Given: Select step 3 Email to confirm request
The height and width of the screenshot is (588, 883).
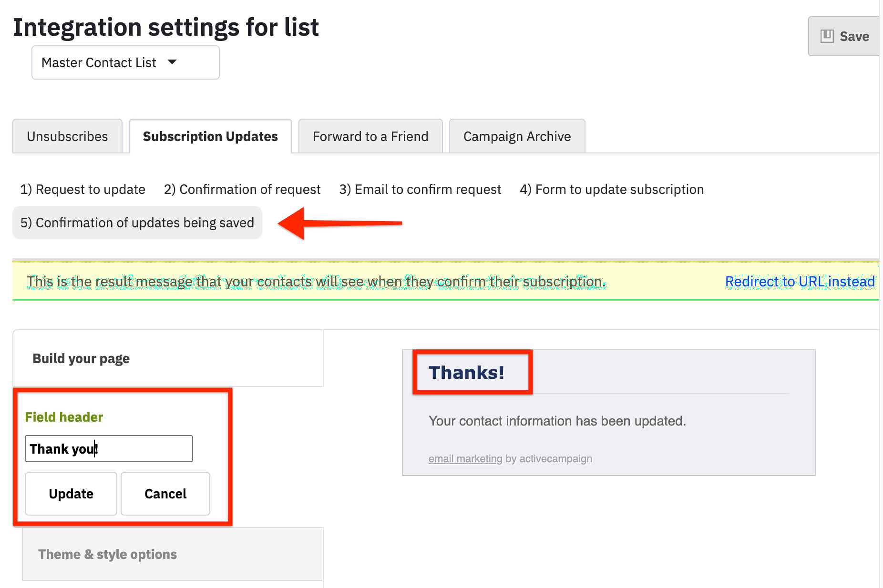Looking at the screenshot, I should 420,190.
